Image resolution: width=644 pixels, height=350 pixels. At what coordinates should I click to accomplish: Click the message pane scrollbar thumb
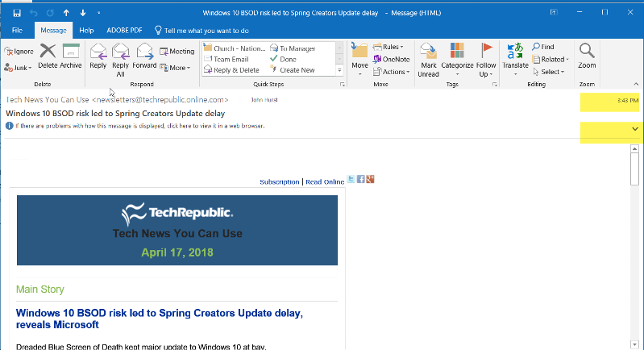point(634,169)
